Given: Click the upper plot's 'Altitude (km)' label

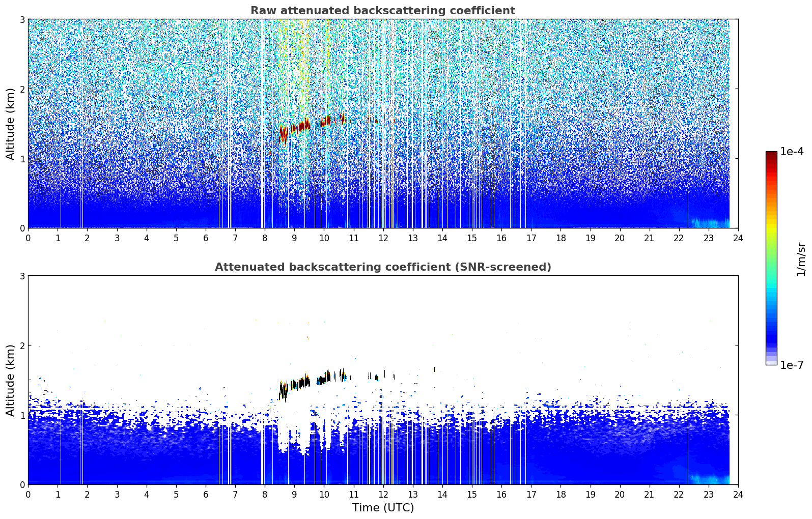Looking at the screenshot, I should point(10,124).
